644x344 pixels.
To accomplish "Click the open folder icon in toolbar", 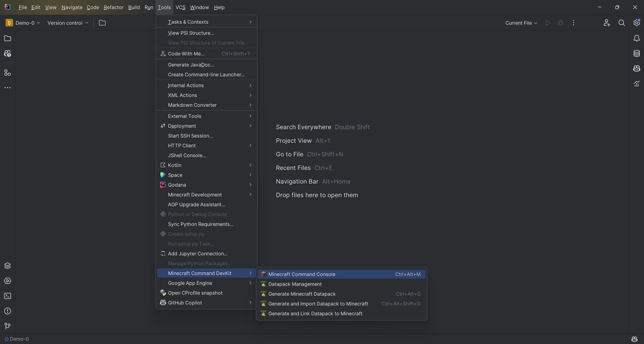I will [102, 23].
